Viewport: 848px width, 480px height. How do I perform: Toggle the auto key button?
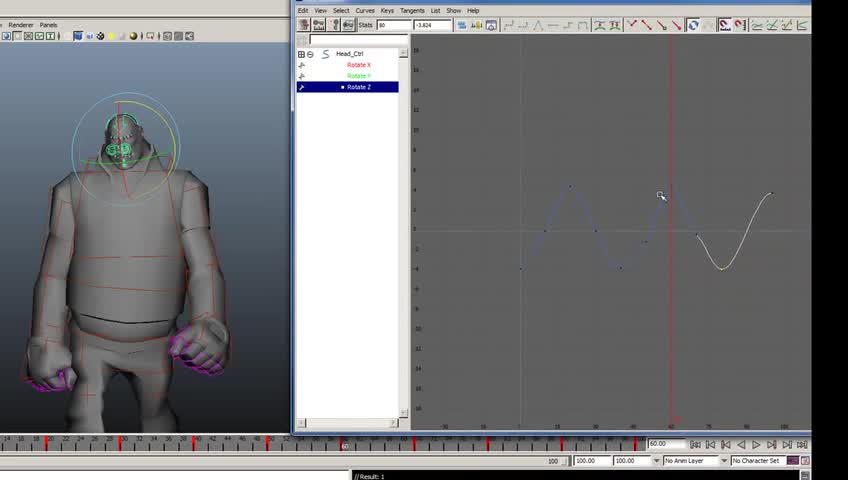(792, 461)
